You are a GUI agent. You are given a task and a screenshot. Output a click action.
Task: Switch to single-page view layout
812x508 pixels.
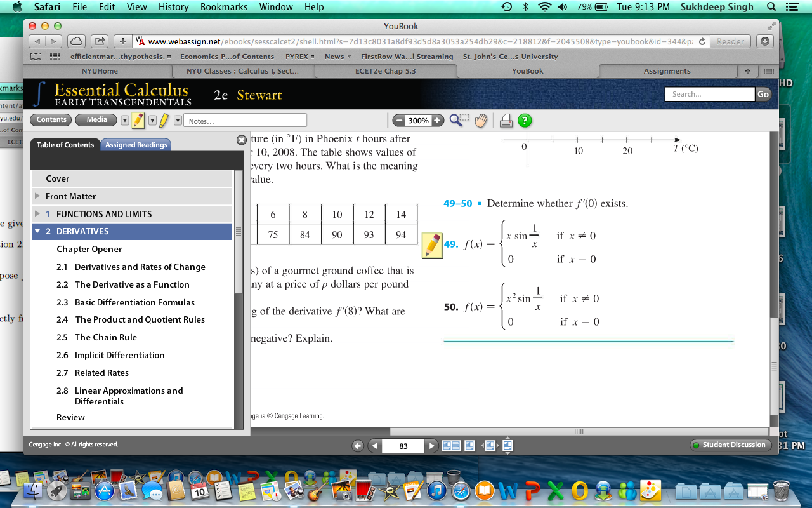469,446
